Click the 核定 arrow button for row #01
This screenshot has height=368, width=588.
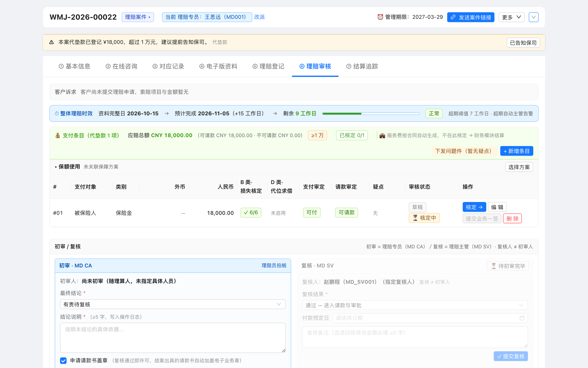(474, 207)
